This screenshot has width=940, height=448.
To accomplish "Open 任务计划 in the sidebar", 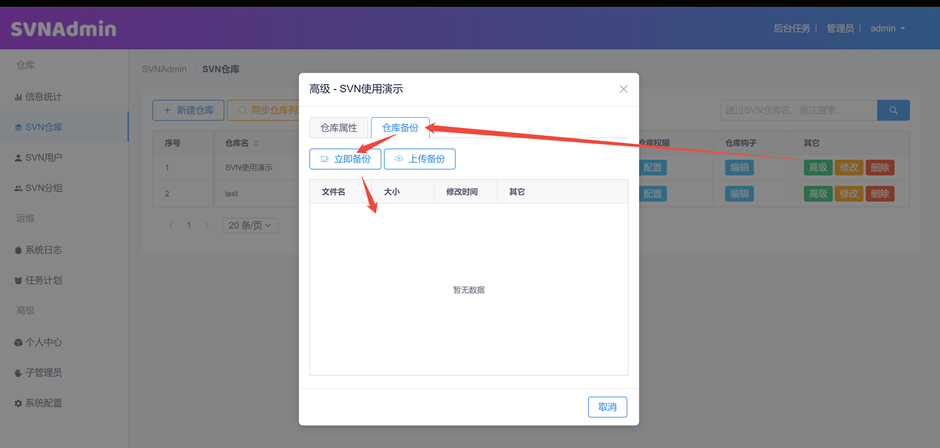I will coord(64,280).
